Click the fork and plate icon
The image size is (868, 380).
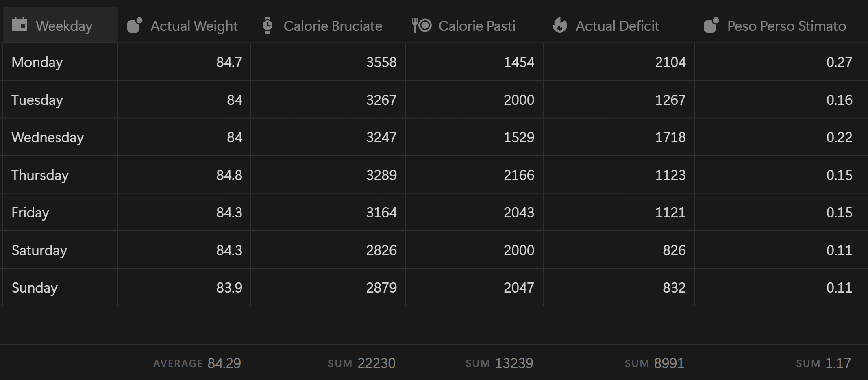point(422,25)
